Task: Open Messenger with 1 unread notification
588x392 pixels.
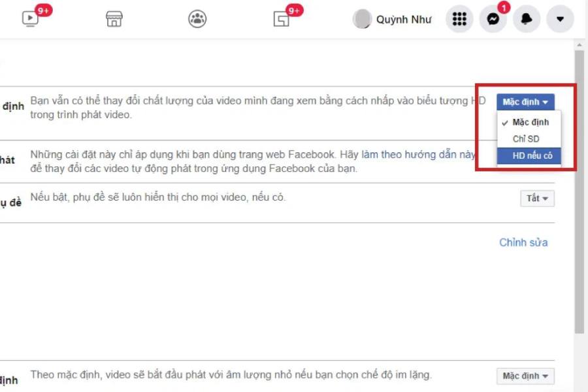Action: coord(493,20)
